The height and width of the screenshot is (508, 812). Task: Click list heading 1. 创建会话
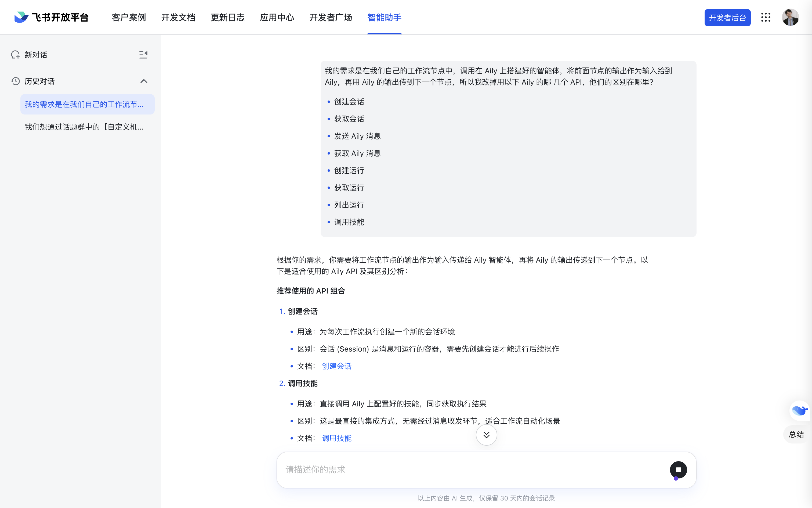pos(298,311)
